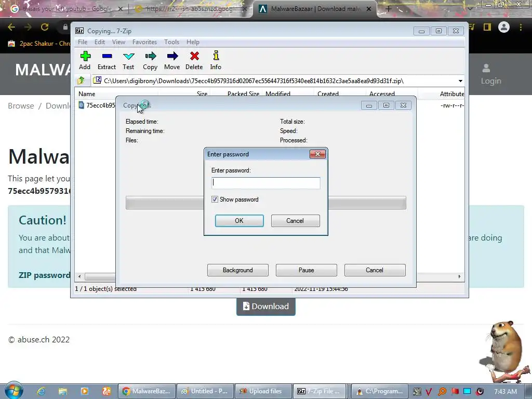Open the View menu in 7-Zip
Screen dimensions: 532x399
click(x=118, y=42)
